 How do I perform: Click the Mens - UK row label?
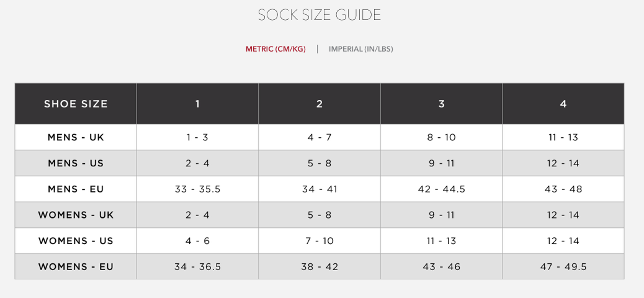tap(76, 137)
